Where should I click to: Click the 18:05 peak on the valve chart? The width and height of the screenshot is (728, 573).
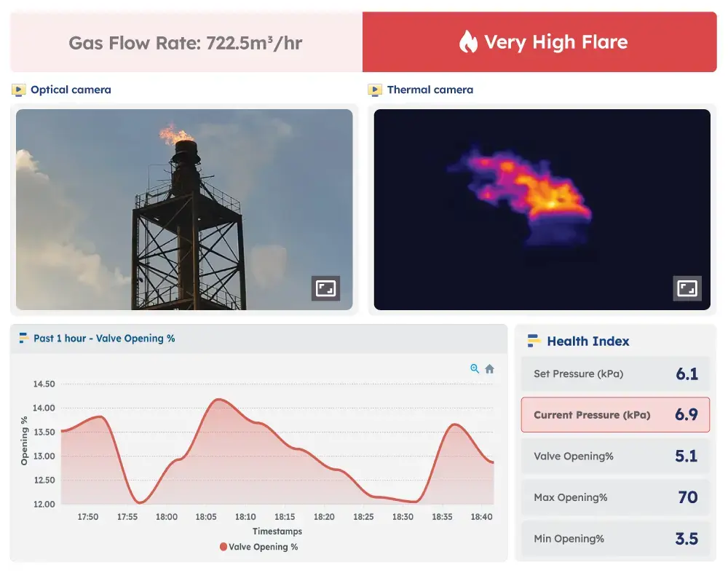[x=217, y=400]
